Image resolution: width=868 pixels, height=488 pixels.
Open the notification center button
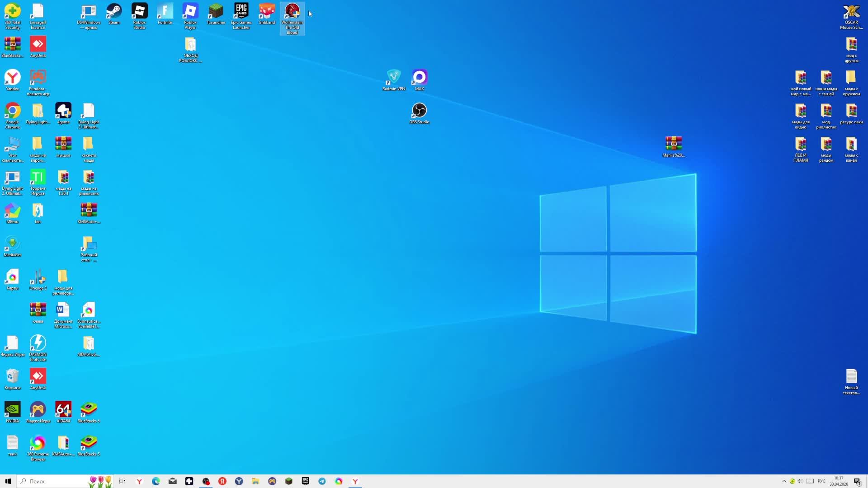857,481
